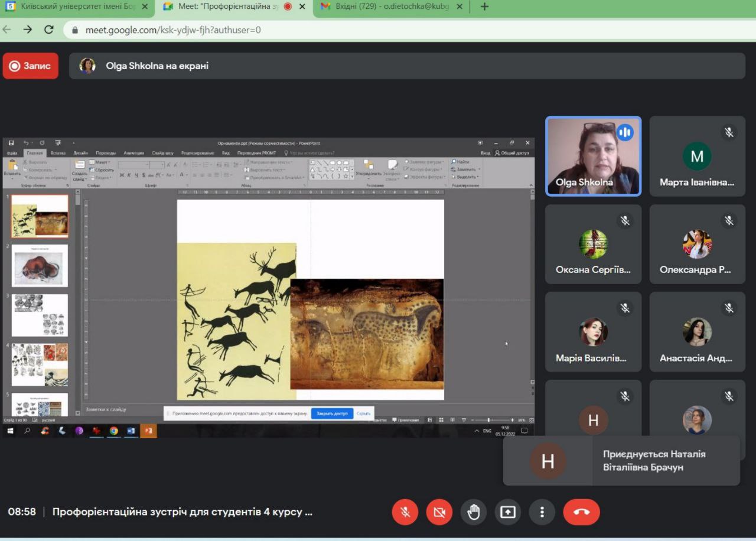This screenshot has height=541, width=756.
Task: Click the Скрыть link in the sharing bar
Action: (363, 413)
